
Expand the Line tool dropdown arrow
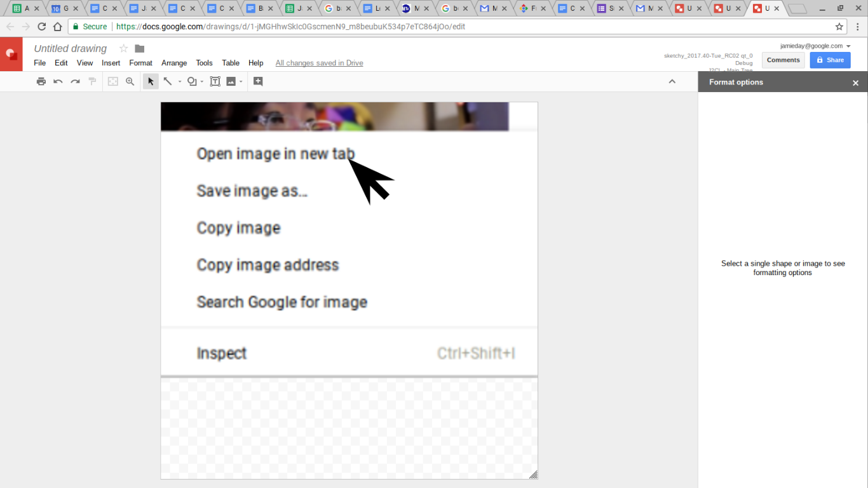point(180,82)
